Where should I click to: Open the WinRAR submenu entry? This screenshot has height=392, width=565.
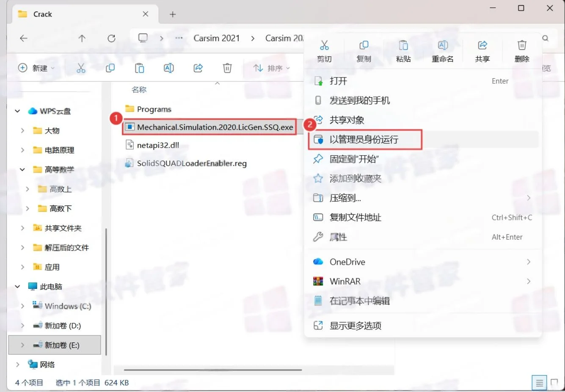point(423,282)
